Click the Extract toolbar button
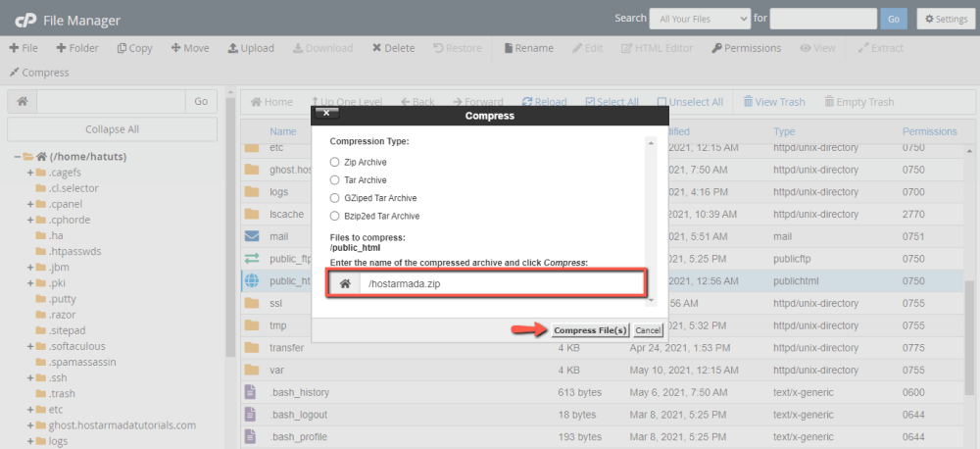 [x=881, y=48]
